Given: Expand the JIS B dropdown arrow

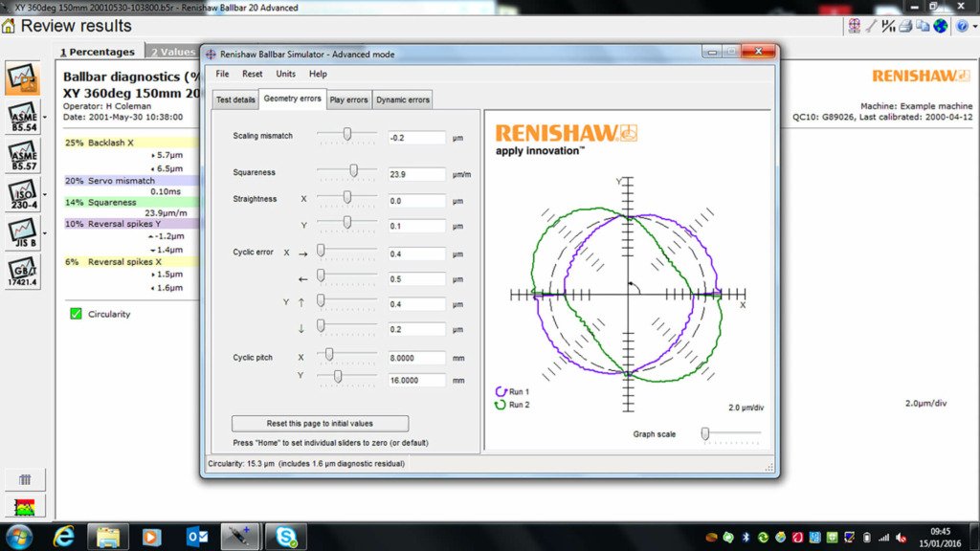Looking at the screenshot, I should tap(44, 233).
